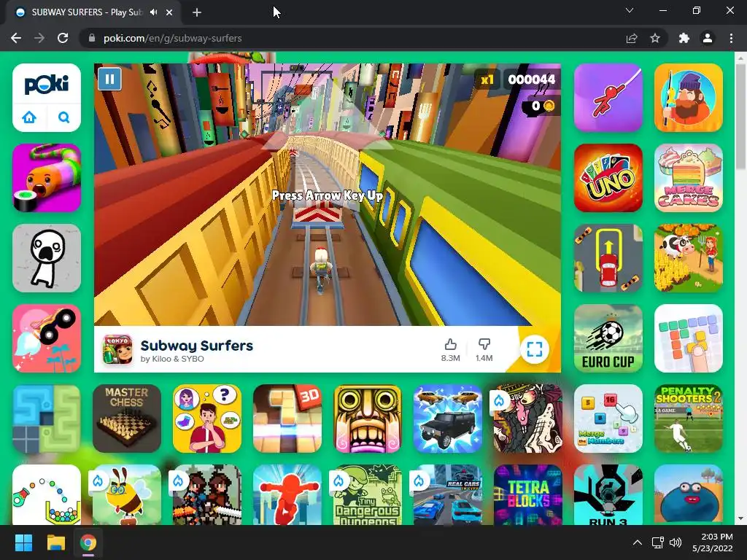Go forward in browser history
The width and height of the screenshot is (747, 560).
click(39, 38)
